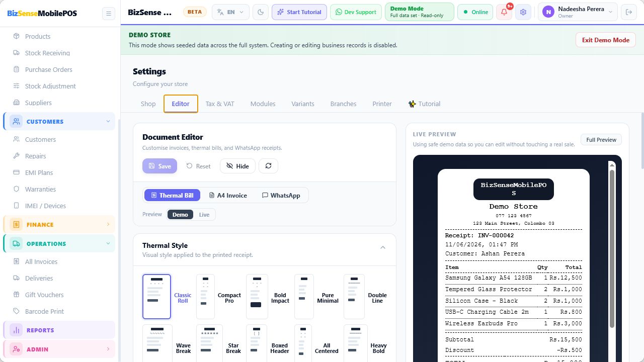The height and width of the screenshot is (362, 644).
Task: Collapse the Thermal Style panel chevron
Action: (383, 247)
